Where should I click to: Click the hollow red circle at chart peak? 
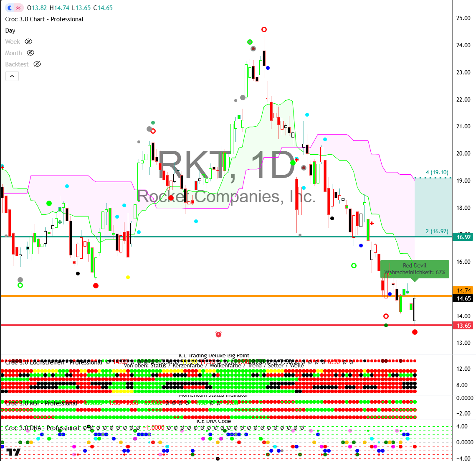(x=264, y=29)
